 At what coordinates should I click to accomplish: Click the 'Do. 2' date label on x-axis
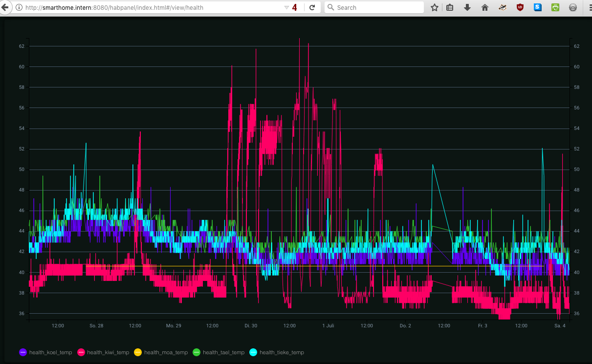tap(405, 325)
